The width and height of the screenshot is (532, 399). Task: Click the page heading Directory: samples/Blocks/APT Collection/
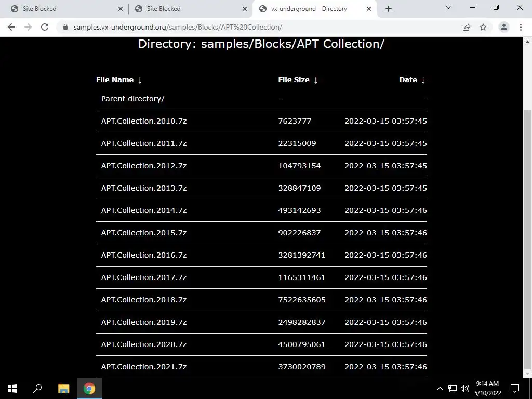pyautogui.click(x=261, y=44)
